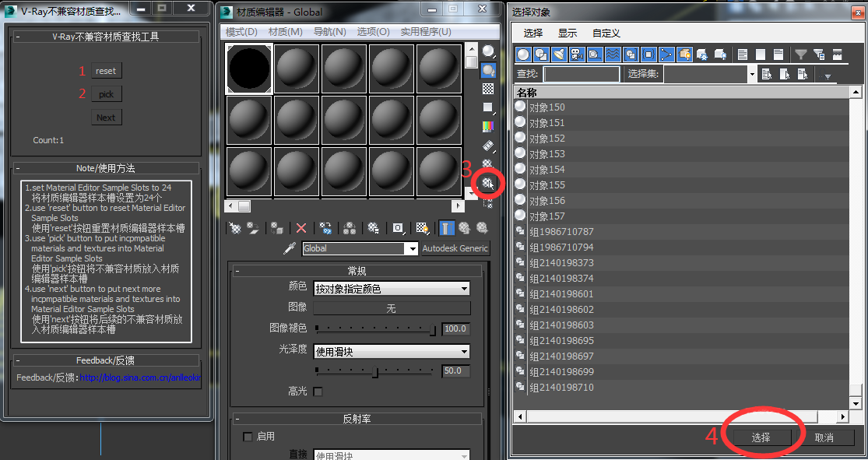Click the Get Material icon
Screen dimensions: 868x460
(x=235, y=228)
